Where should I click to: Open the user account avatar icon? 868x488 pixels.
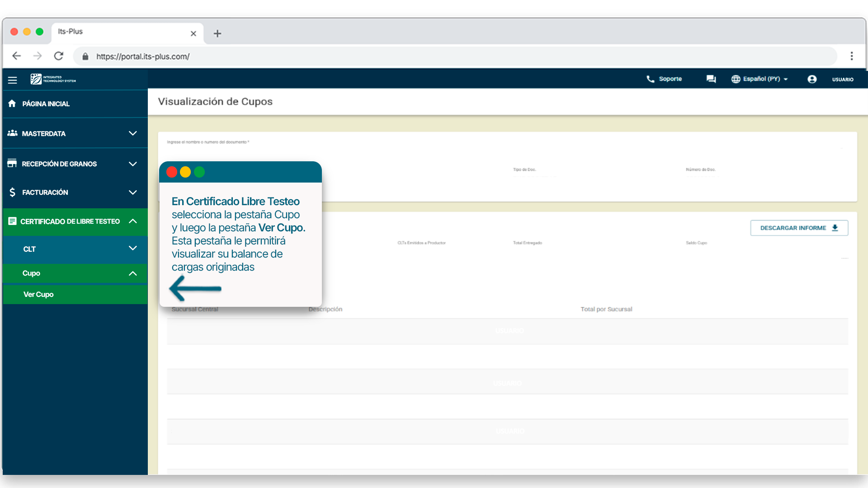[x=812, y=80]
